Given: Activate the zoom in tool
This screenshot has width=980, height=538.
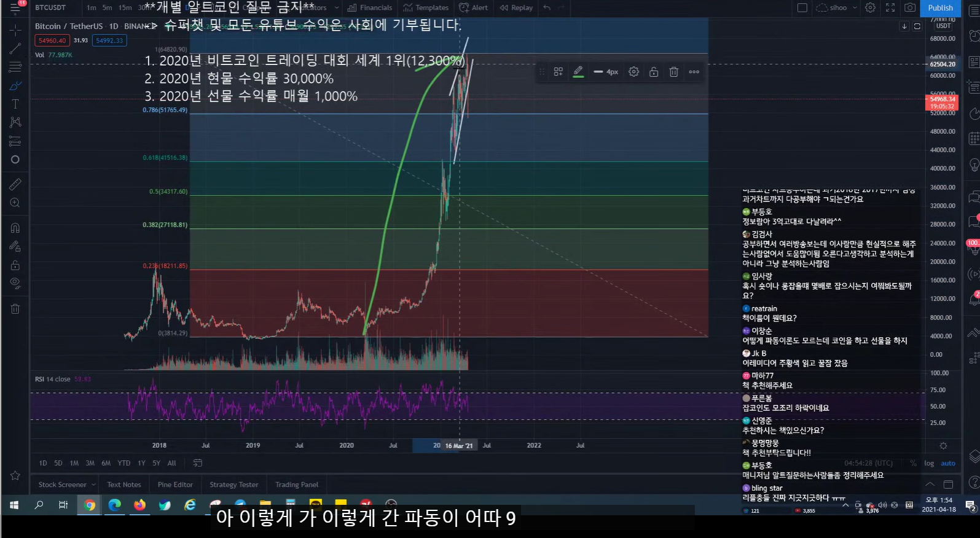Looking at the screenshot, I should coord(15,203).
